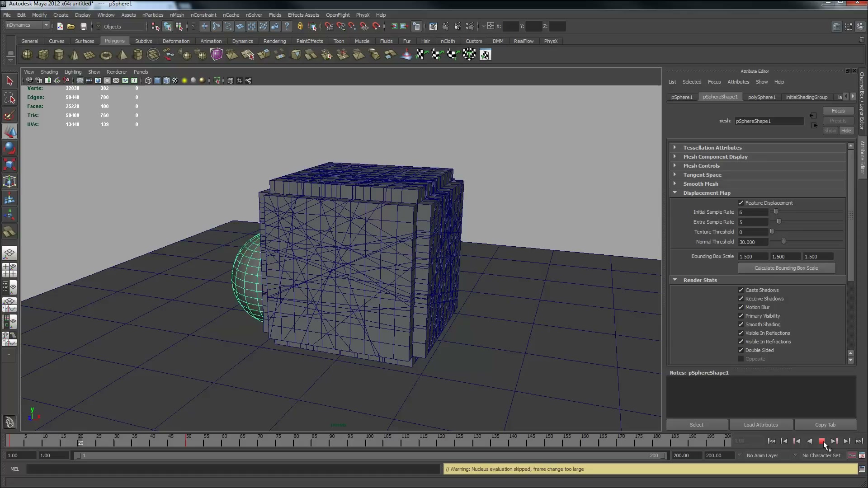Uncheck Feature Displacement checkbox
Screen dimensions: 868x488
(x=741, y=203)
